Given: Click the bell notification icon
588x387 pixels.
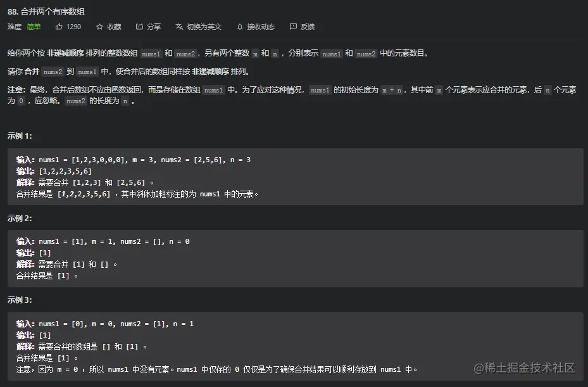Looking at the screenshot, I should coord(240,27).
